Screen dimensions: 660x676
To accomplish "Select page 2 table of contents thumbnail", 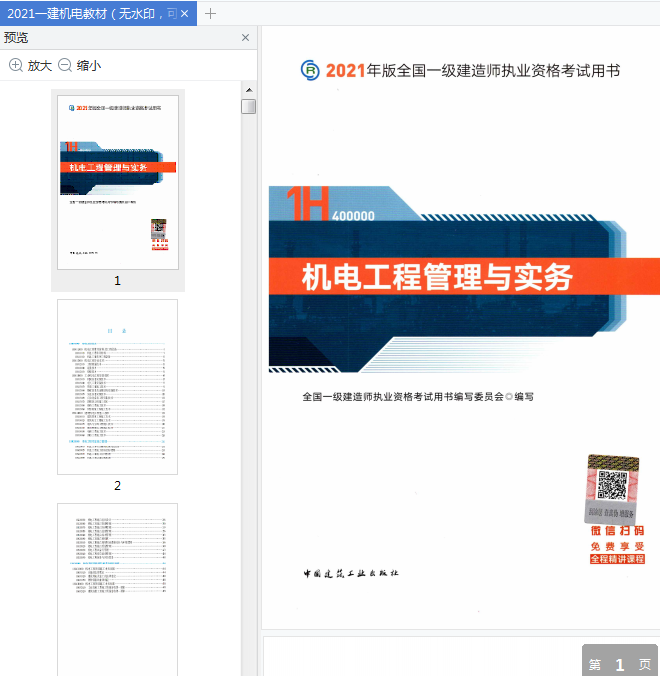I will (117, 387).
